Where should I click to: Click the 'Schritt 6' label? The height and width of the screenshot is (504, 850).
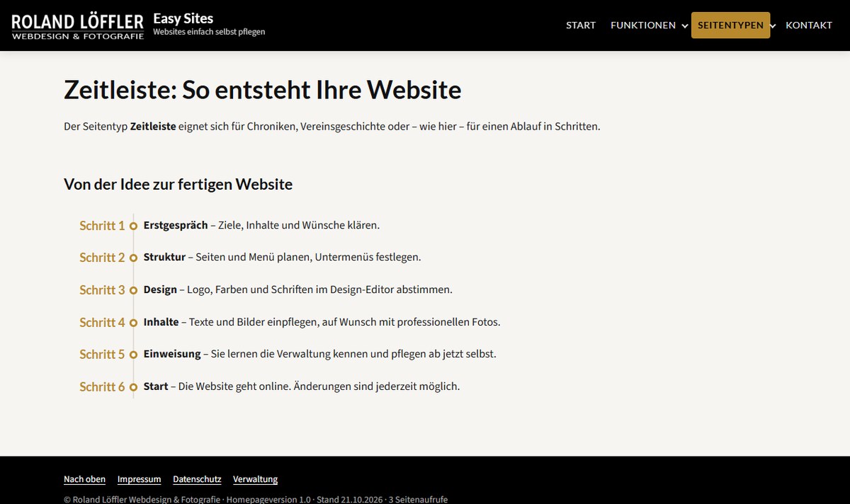tap(102, 387)
